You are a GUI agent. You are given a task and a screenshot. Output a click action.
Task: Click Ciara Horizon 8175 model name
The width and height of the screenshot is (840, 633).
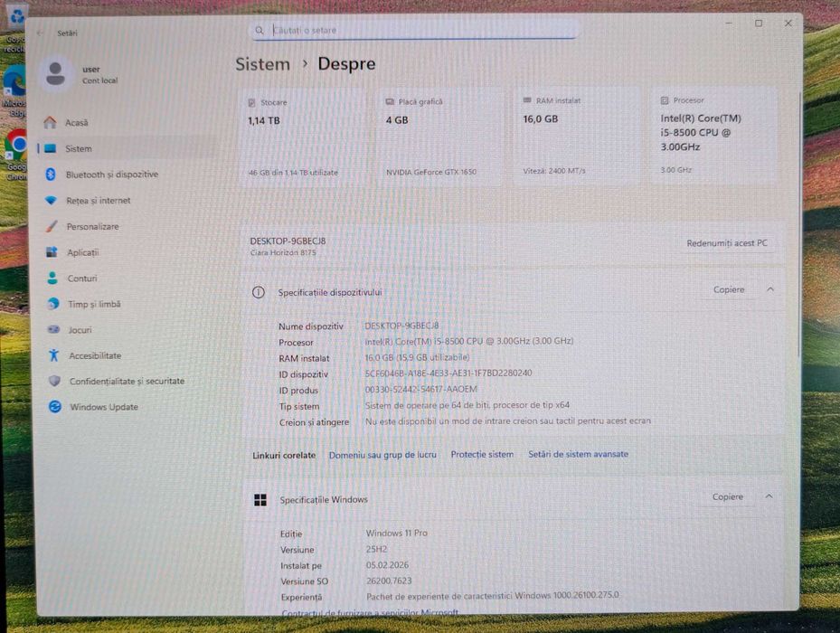pyautogui.click(x=283, y=252)
